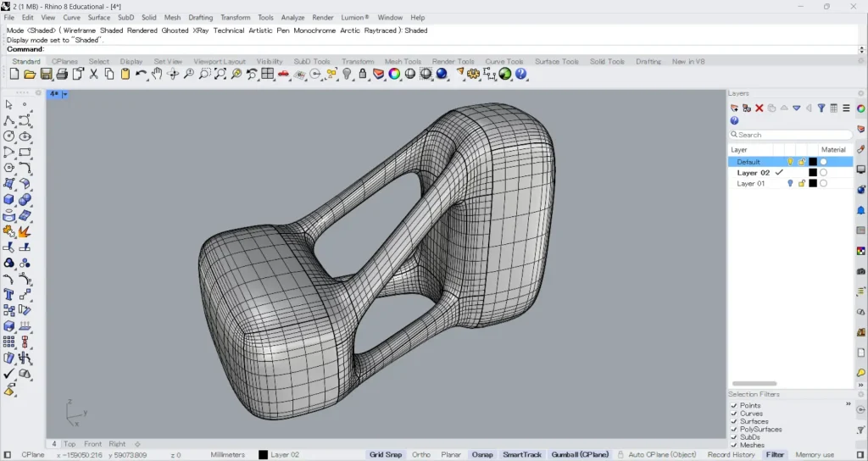Image resolution: width=868 pixels, height=461 pixels.
Task: Toggle the PolySurfaces selection filter checkbox
Action: (734, 430)
